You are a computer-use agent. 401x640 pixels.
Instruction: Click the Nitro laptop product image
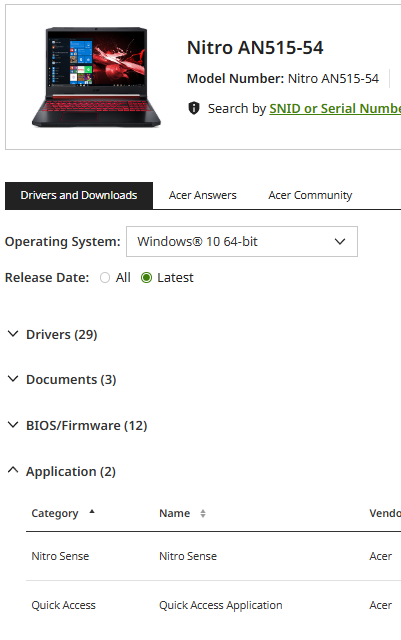(x=96, y=77)
